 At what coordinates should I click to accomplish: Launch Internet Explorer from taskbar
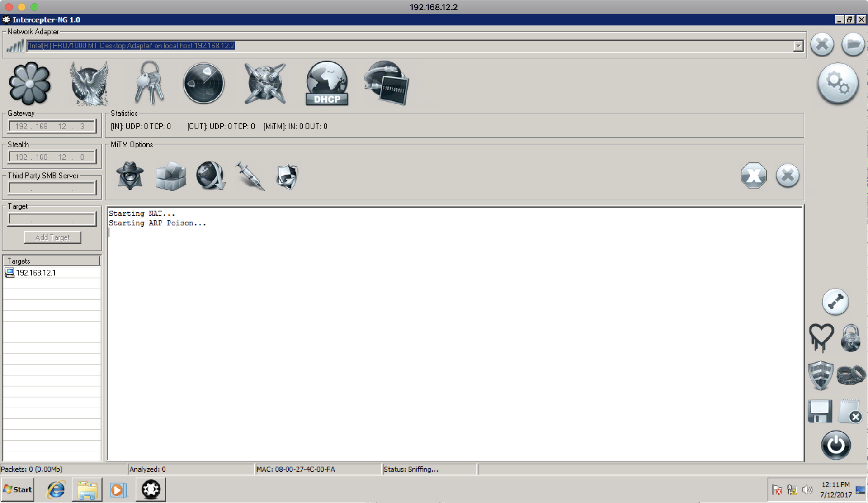(x=56, y=490)
